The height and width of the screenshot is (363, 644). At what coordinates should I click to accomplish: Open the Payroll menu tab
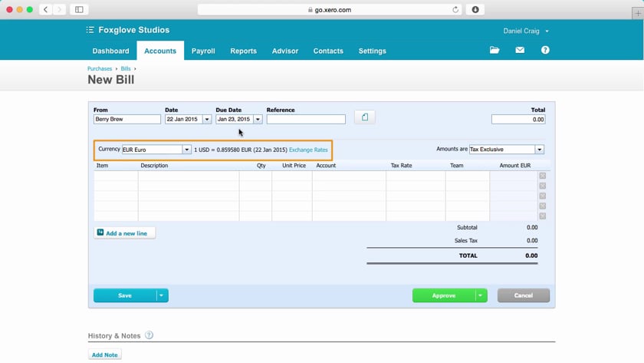[203, 51]
